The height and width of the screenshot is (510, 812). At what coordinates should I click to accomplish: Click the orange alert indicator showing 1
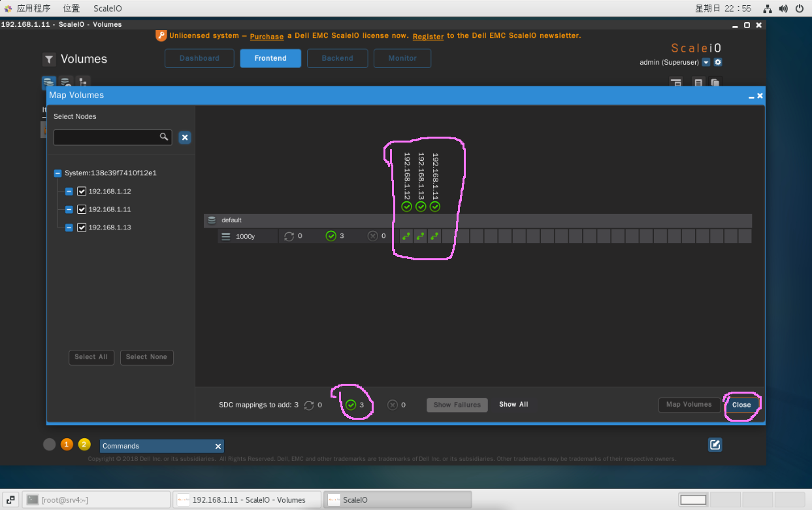(x=67, y=445)
